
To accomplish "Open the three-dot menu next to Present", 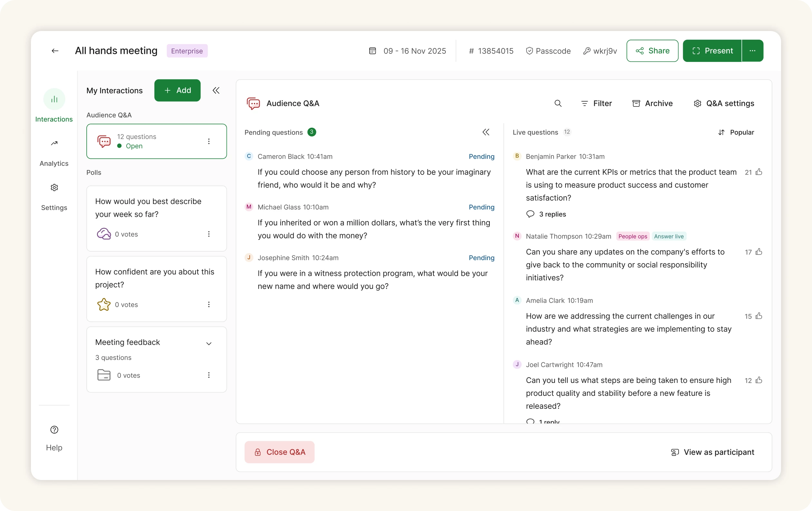I will pyautogui.click(x=752, y=51).
